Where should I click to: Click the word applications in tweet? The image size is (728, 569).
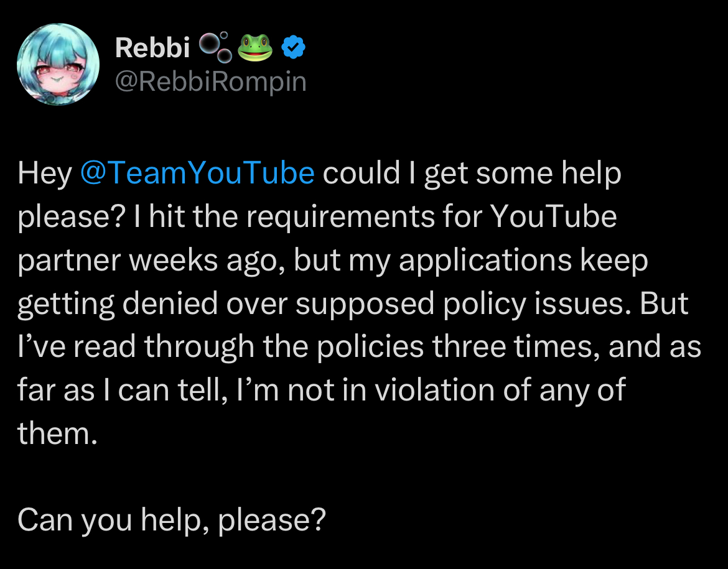(485, 261)
